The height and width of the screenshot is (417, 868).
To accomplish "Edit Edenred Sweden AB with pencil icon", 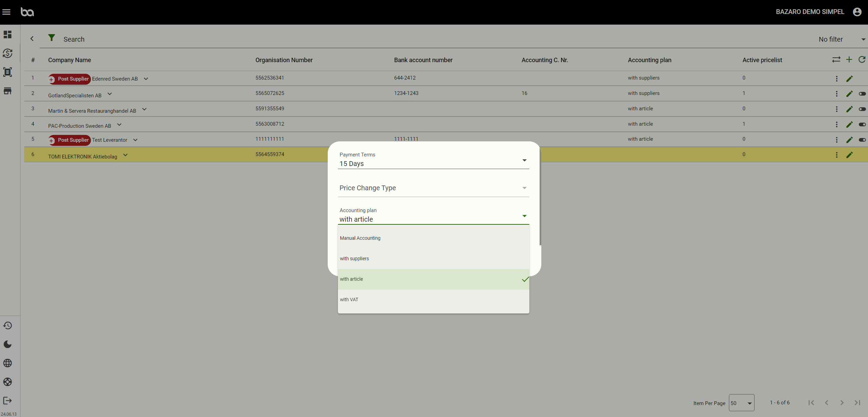I will [x=850, y=79].
